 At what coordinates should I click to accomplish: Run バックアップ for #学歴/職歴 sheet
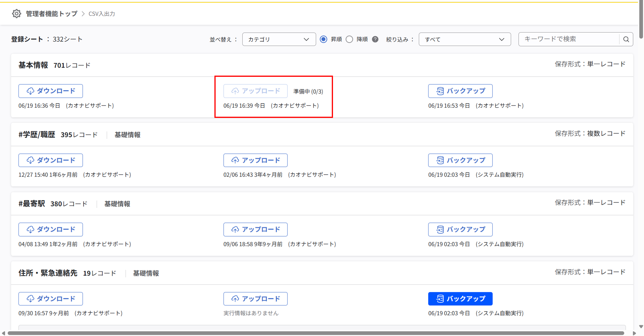[x=460, y=160]
